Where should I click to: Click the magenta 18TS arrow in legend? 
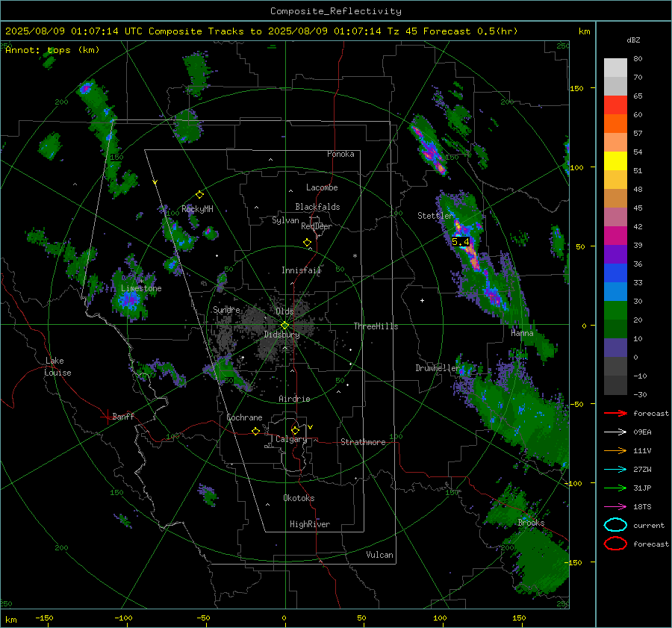click(x=615, y=507)
